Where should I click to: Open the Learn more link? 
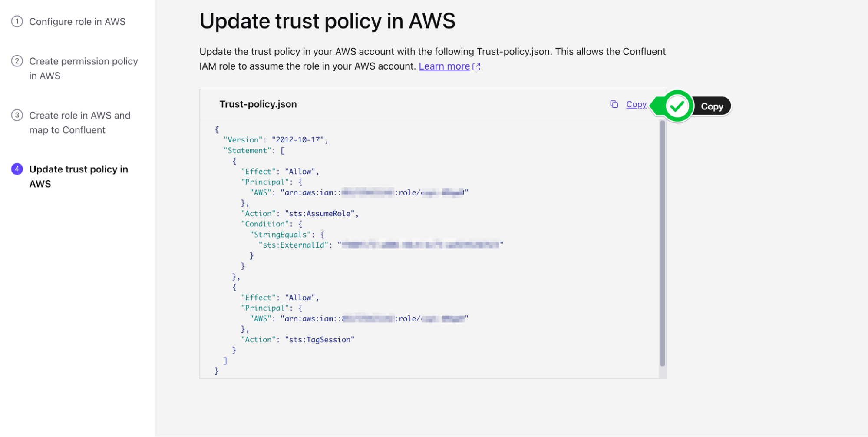444,66
